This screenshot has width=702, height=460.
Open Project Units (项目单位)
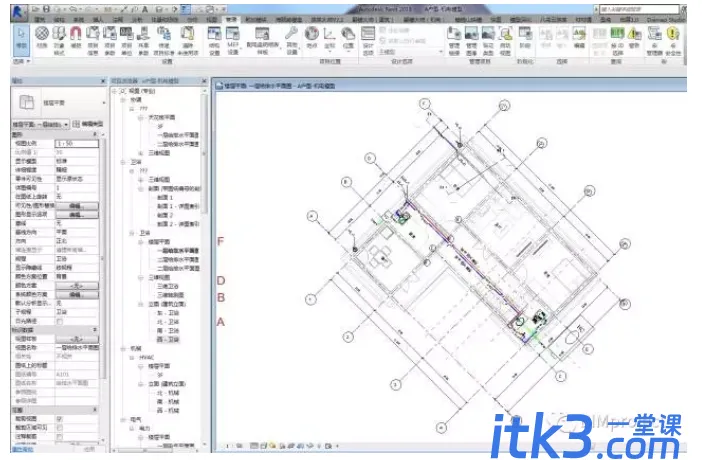tap(127, 39)
